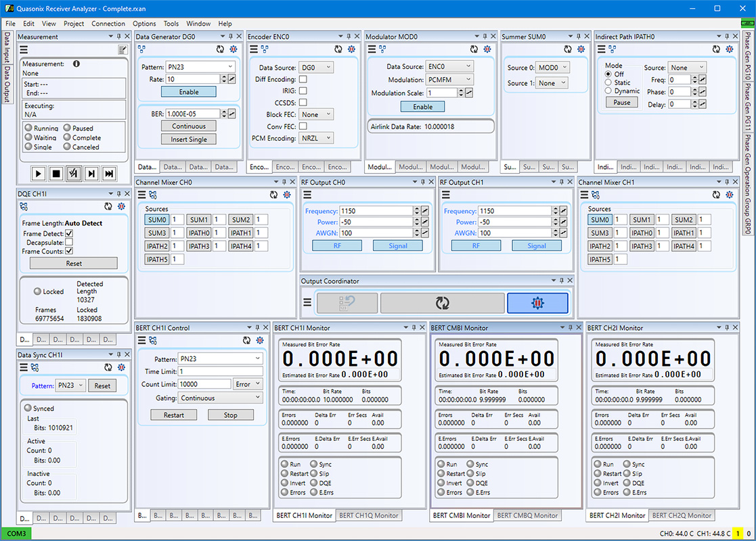This screenshot has width=756, height=541.
Task: Toggle the Decapsulate checkbox in DQE CH1I
Action: pos(69,242)
